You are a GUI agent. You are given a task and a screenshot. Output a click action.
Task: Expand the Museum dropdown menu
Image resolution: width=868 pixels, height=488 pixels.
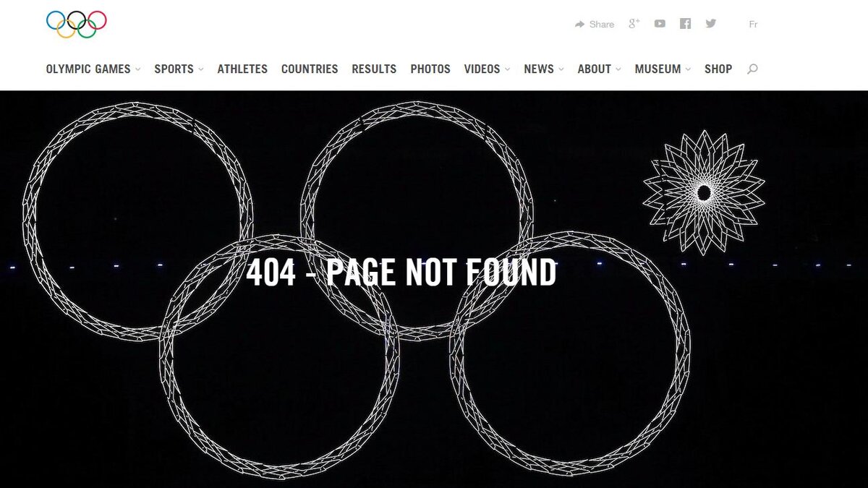click(x=663, y=69)
